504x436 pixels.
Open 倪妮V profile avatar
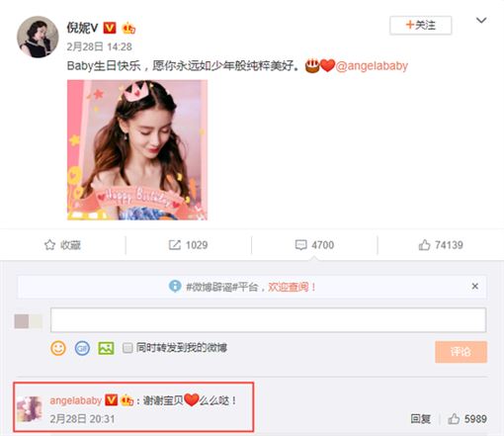pos(38,37)
